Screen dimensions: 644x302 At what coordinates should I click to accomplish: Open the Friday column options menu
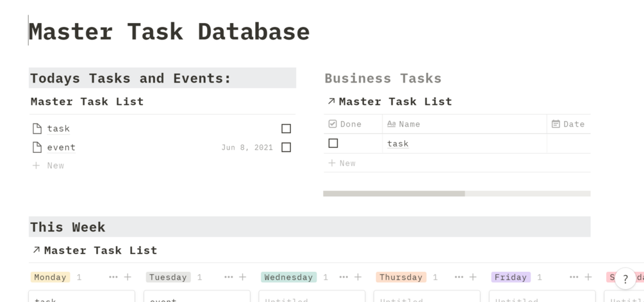[x=574, y=277]
